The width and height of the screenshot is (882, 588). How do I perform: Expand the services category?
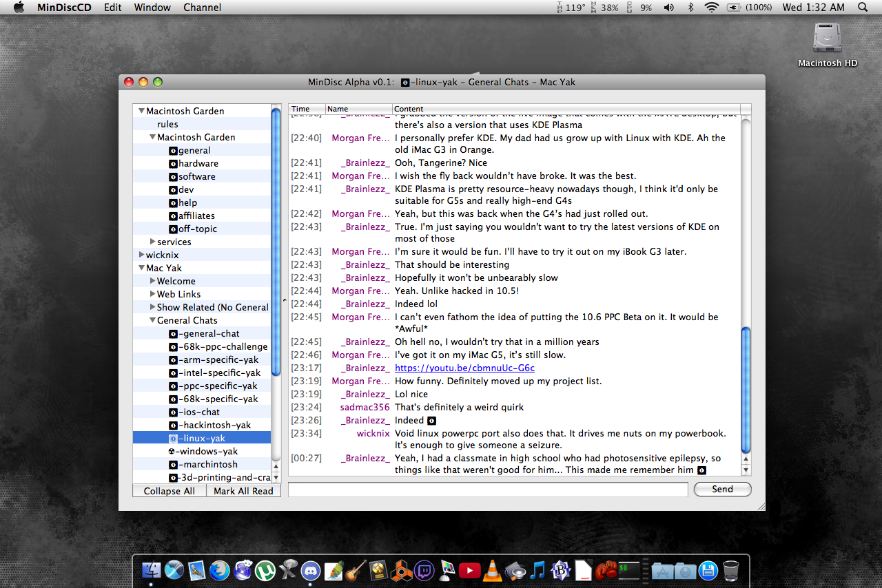click(152, 242)
